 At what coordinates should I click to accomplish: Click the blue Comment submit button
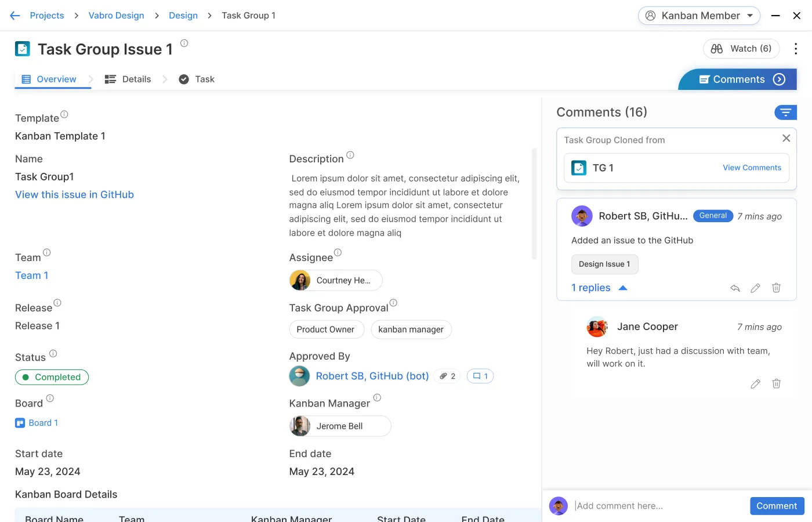776,506
